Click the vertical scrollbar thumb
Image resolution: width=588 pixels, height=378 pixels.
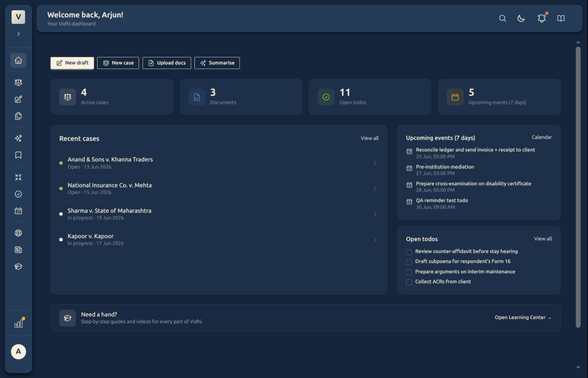tap(578, 187)
